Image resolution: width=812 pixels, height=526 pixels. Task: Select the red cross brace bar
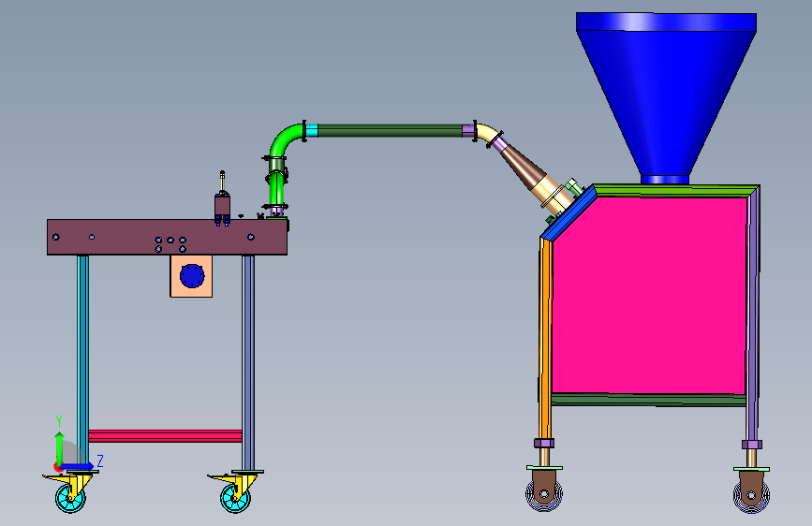pos(165,436)
